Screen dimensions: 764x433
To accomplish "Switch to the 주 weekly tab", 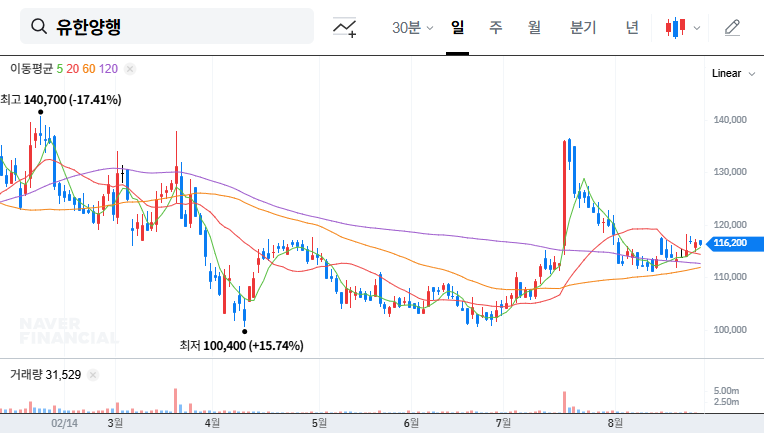I will pos(496,27).
